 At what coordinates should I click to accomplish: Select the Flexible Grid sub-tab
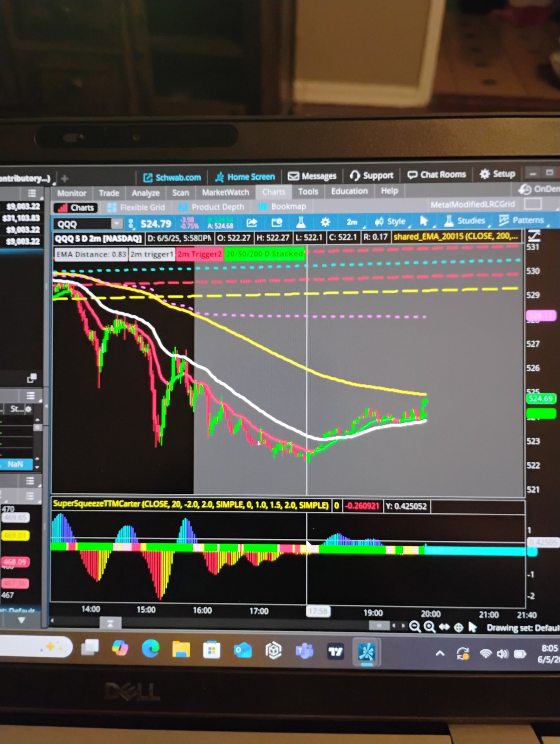136,207
